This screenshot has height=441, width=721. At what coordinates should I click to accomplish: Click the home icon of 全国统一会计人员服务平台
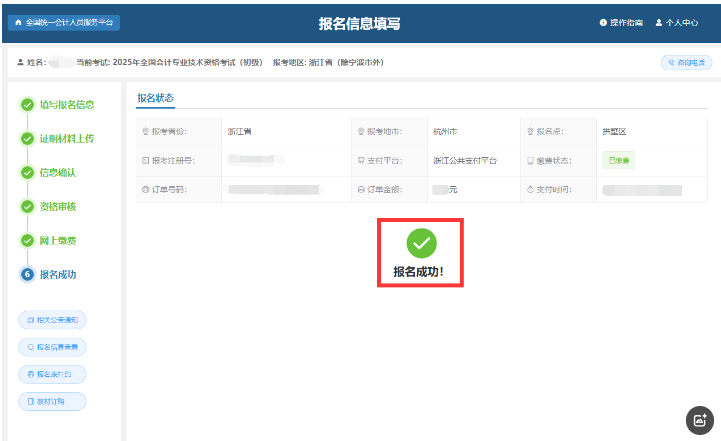[x=17, y=22]
